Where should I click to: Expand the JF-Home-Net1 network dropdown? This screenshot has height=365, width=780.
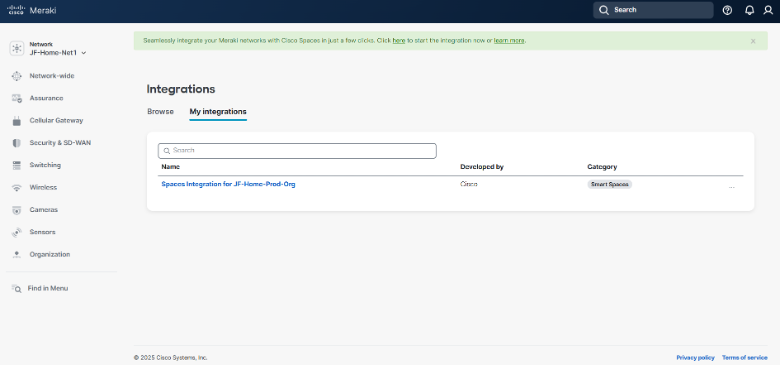click(58, 53)
